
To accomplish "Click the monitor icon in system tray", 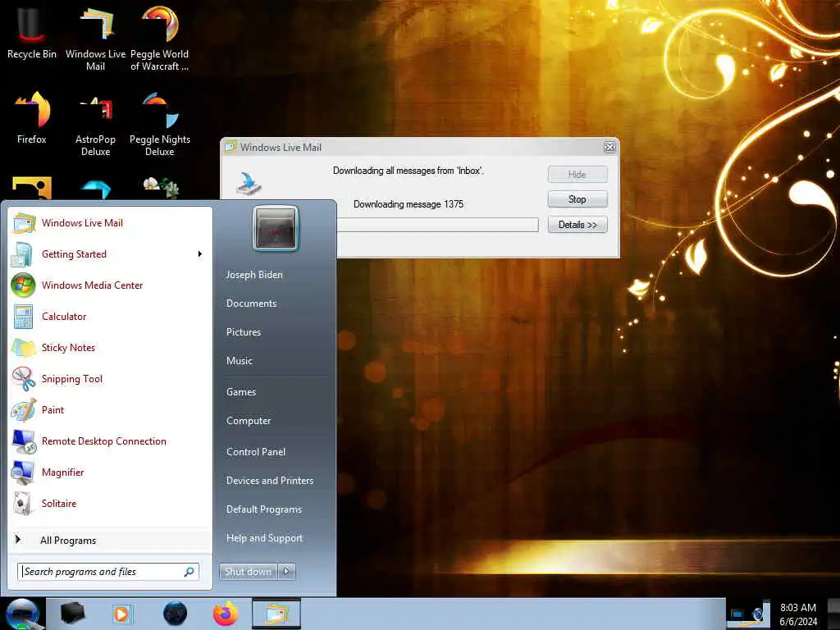I will pyautogui.click(x=737, y=614).
